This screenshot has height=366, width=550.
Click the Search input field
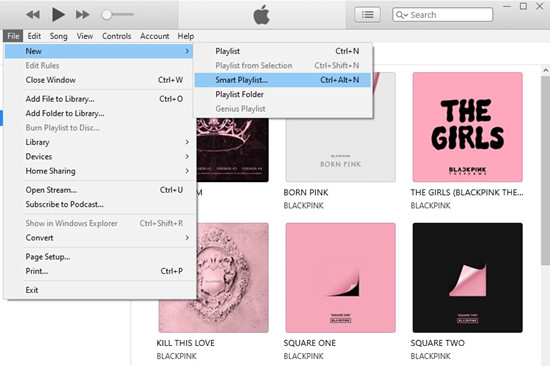[442, 15]
